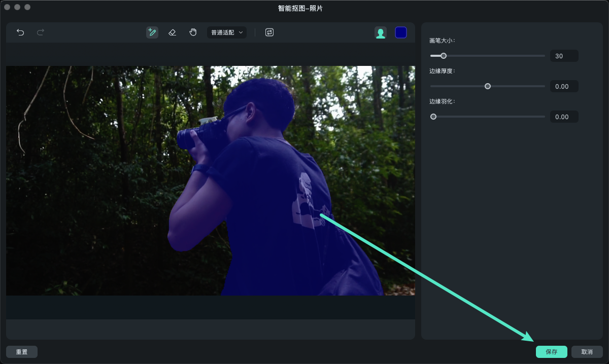Toggle the person mask preview icon
This screenshot has width=609, height=364.
coord(380,33)
